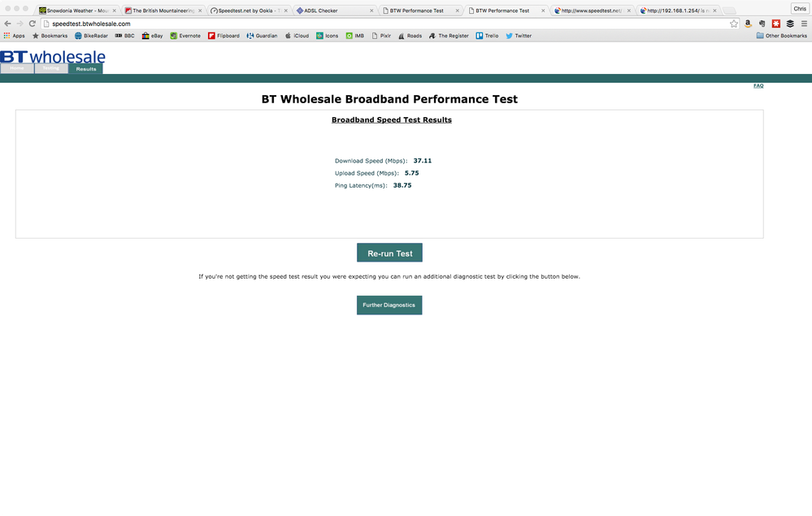This screenshot has width=812, height=516.
Task: Open the Guardian bookmark
Action: point(262,36)
